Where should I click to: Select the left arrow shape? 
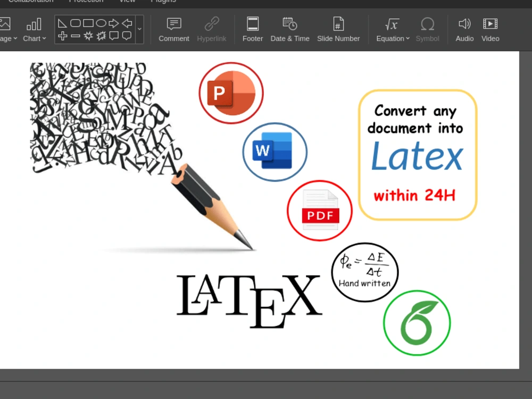pyautogui.click(x=127, y=23)
